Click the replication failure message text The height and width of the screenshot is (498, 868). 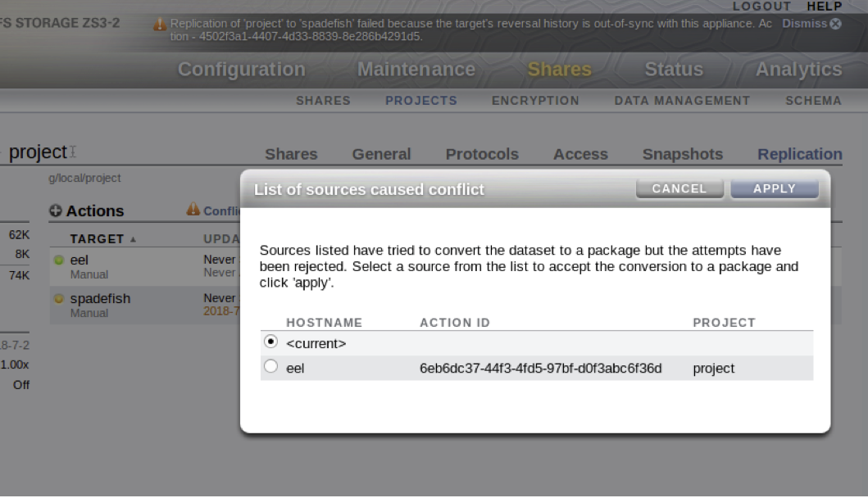point(470,29)
